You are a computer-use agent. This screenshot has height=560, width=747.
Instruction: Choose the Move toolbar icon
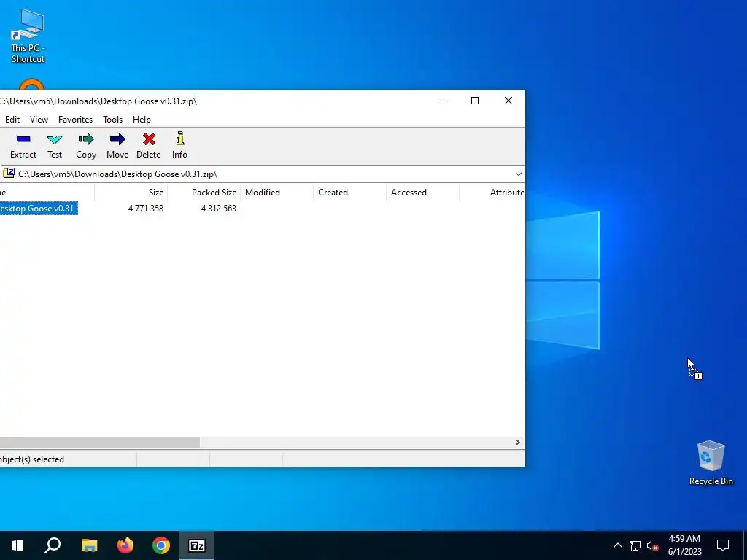117,145
